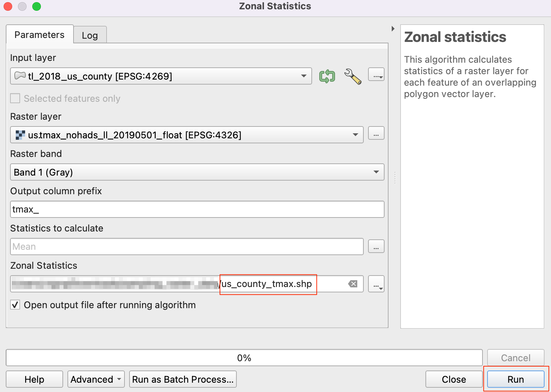Click browse button beside Input layer
The image size is (551, 392).
coord(376,75)
